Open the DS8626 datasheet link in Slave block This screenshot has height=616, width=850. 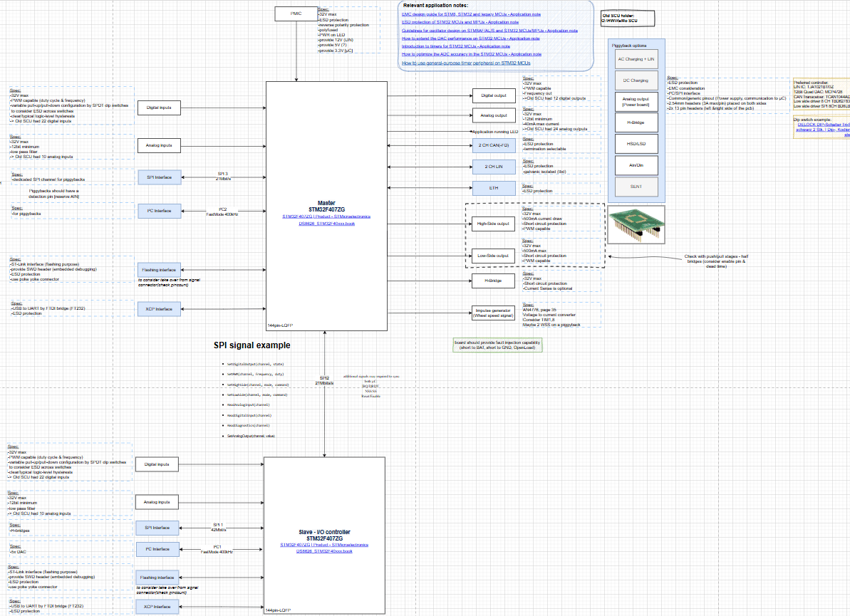point(324,551)
